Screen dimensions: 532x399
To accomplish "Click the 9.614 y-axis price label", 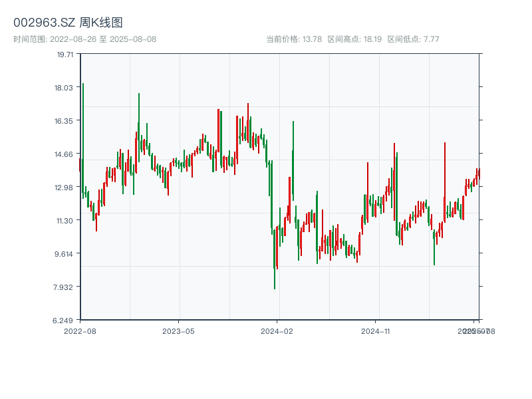I will pyautogui.click(x=66, y=254).
